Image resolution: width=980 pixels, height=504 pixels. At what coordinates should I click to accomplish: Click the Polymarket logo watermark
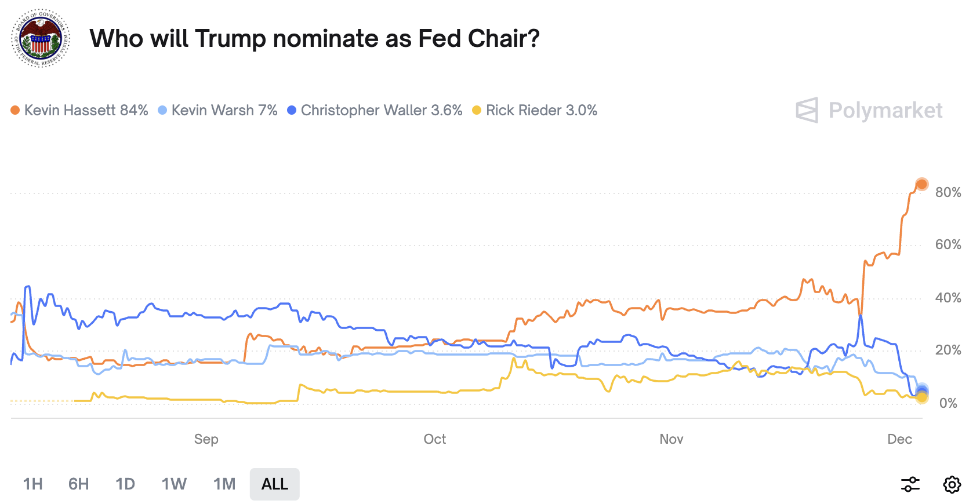click(x=869, y=110)
